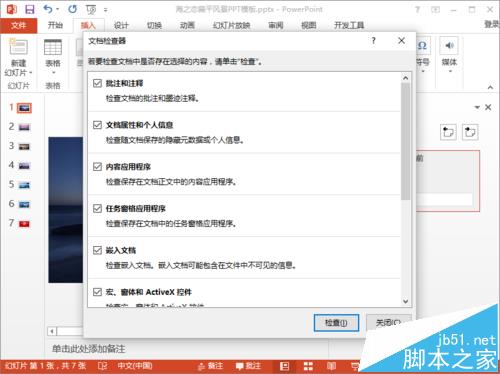Switch to reading view icon
This screenshot has width=500, height=374.
[331, 366]
